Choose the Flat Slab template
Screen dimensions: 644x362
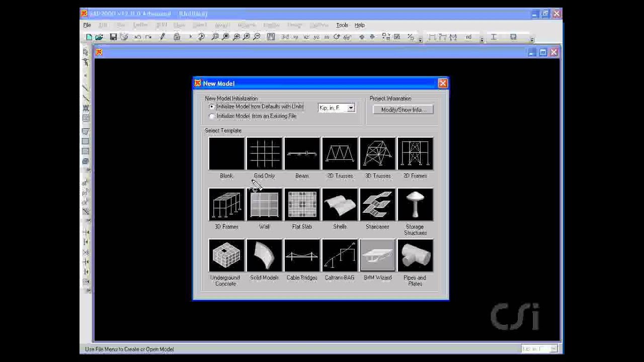pos(302,205)
